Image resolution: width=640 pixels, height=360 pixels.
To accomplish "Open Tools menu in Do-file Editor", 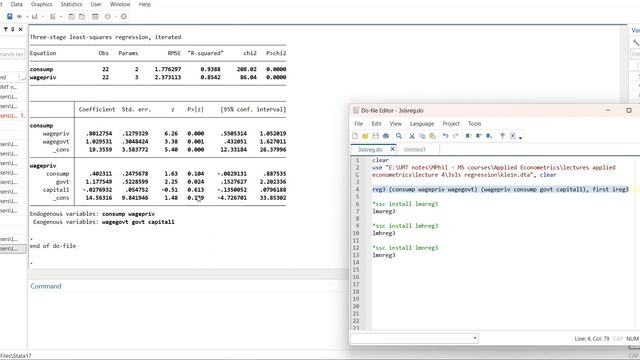I will point(474,124).
